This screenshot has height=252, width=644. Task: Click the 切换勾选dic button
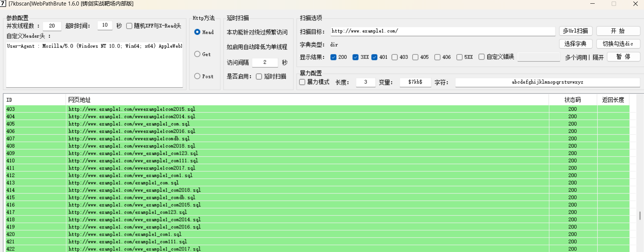coord(618,44)
